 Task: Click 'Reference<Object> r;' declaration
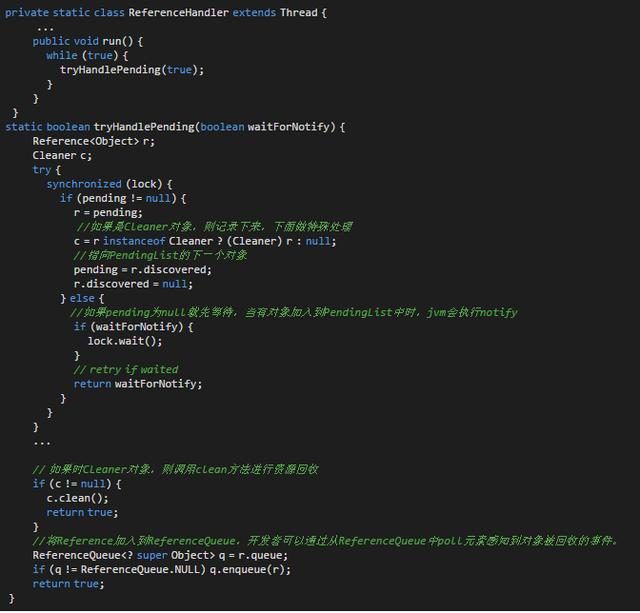click(x=93, y=141)
